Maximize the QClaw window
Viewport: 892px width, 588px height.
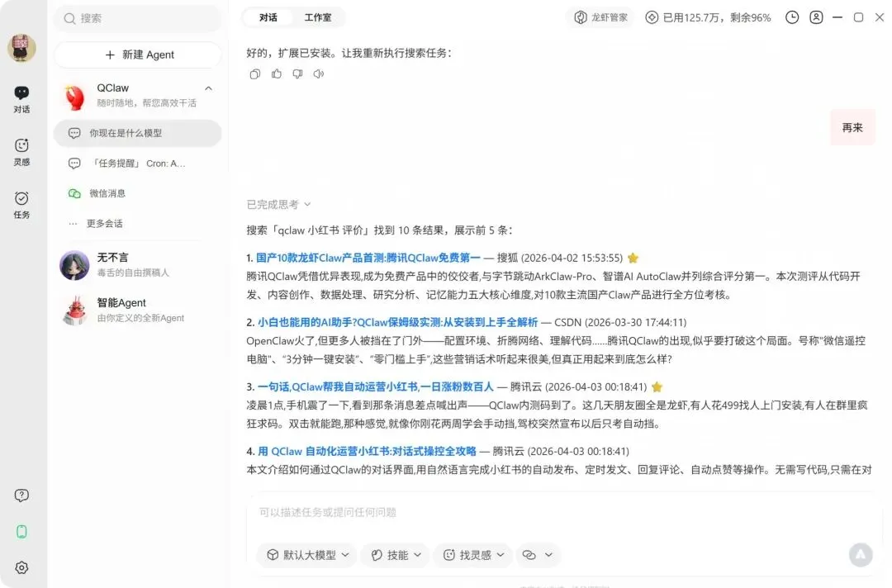click(858, 17)
